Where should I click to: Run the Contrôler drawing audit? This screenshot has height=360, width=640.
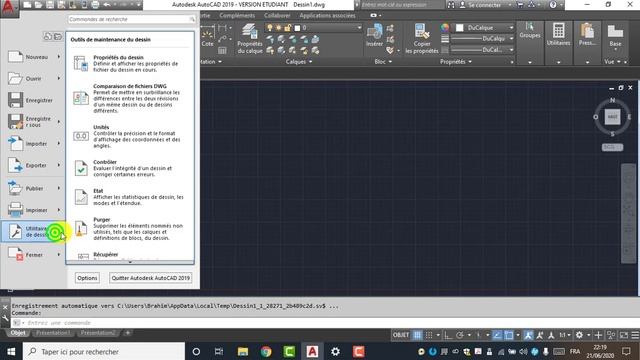tap(130, 168)
